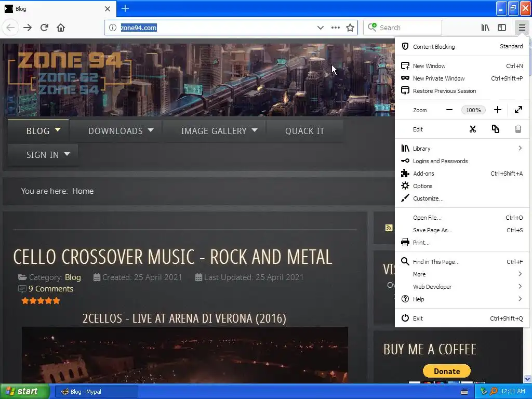Select Find in This Page...
Screen dimensions: 532x399
coord(462,262)
